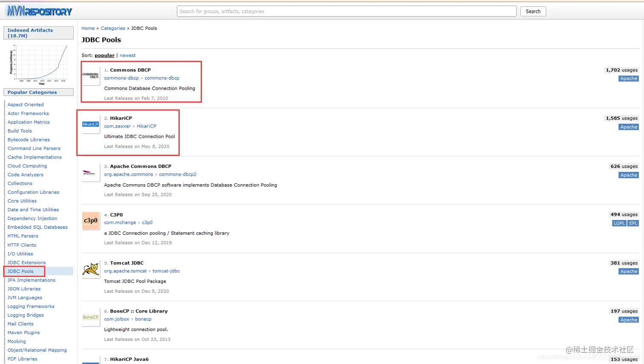Go to Home breadcrumb
644x364 pixels.
(x=88, y=28)
